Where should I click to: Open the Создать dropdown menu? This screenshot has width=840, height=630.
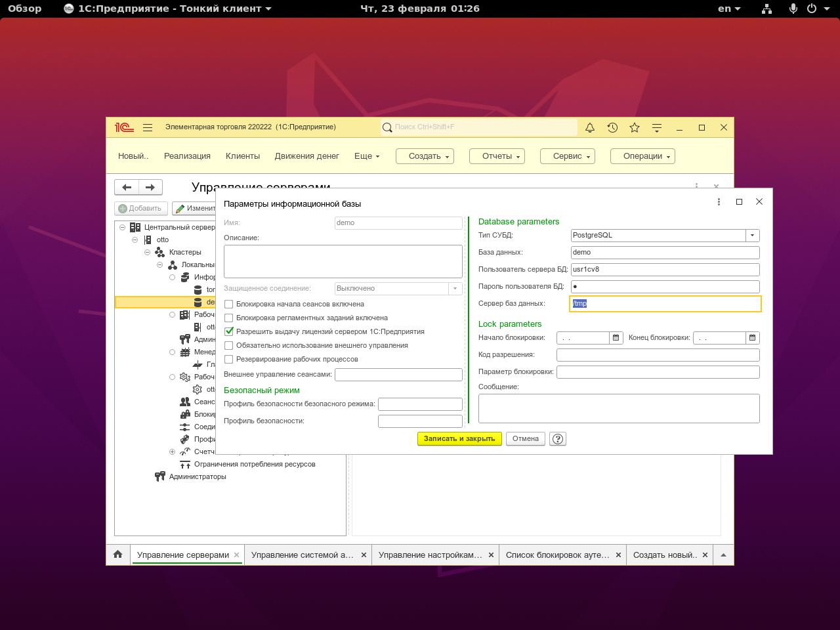coord(425,156)
